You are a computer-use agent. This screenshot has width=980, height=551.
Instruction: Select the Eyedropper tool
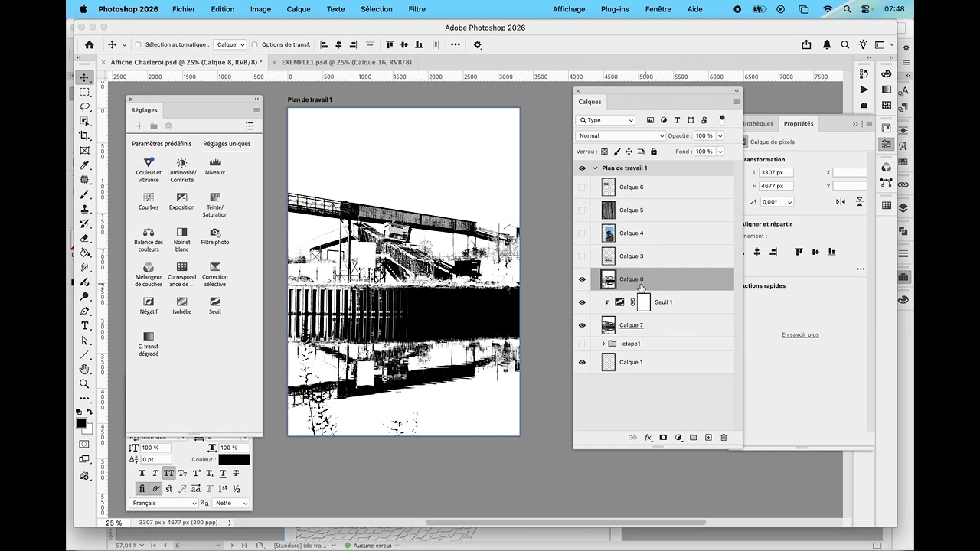[x=85, y=165]
